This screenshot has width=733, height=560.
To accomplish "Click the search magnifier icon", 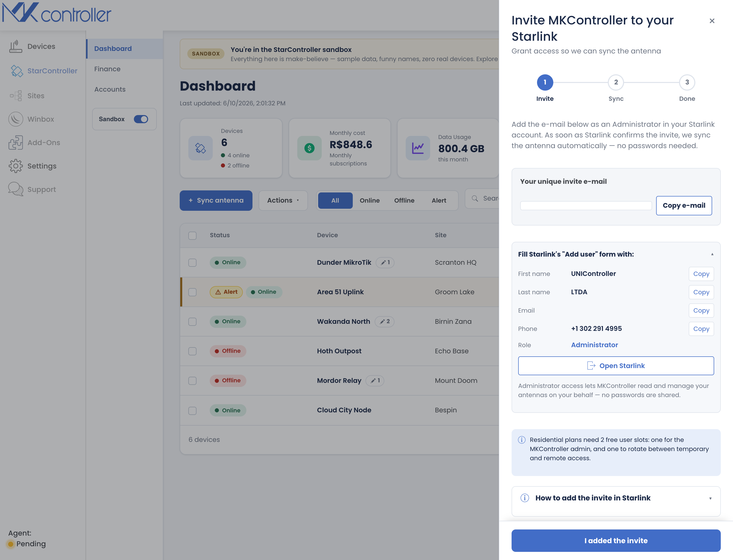I will click(x=475, y=198).
